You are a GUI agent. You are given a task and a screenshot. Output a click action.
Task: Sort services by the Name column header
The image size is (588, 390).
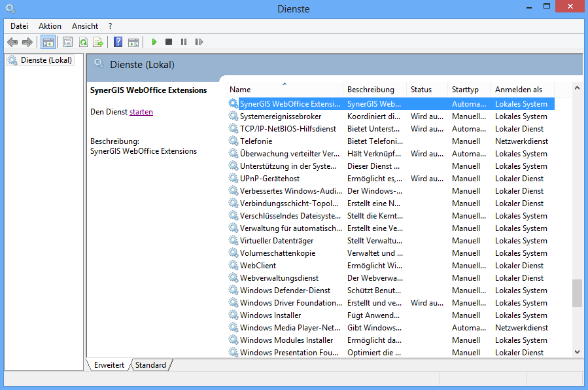click(x=240, y=89)
